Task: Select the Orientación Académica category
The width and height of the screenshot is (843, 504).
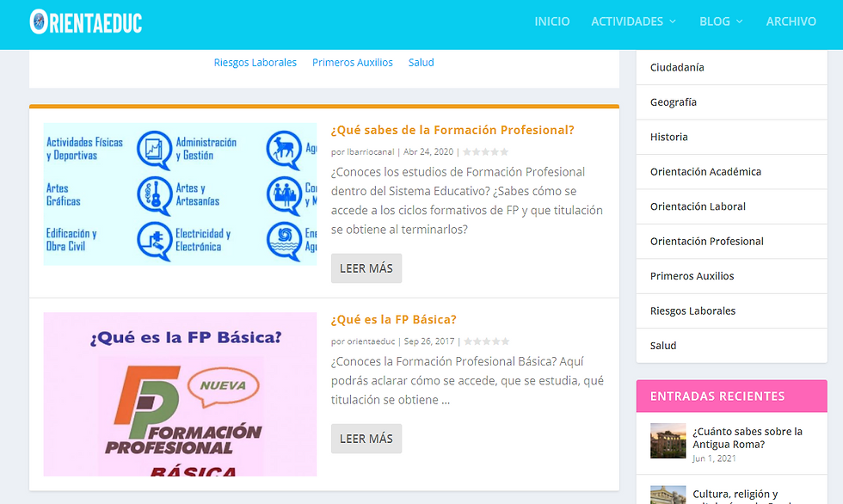Action: point(731,172)
